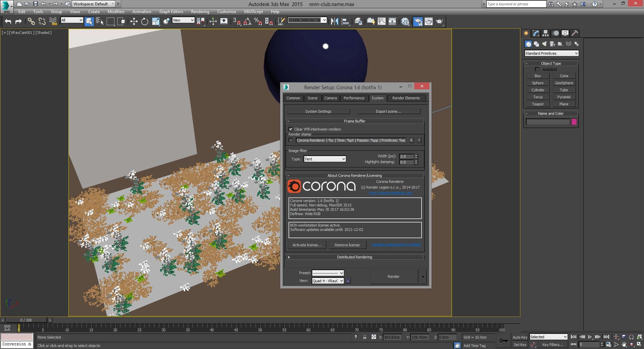
Task: Collapse the Frame Buffer rollout
Action: [355, 121]
